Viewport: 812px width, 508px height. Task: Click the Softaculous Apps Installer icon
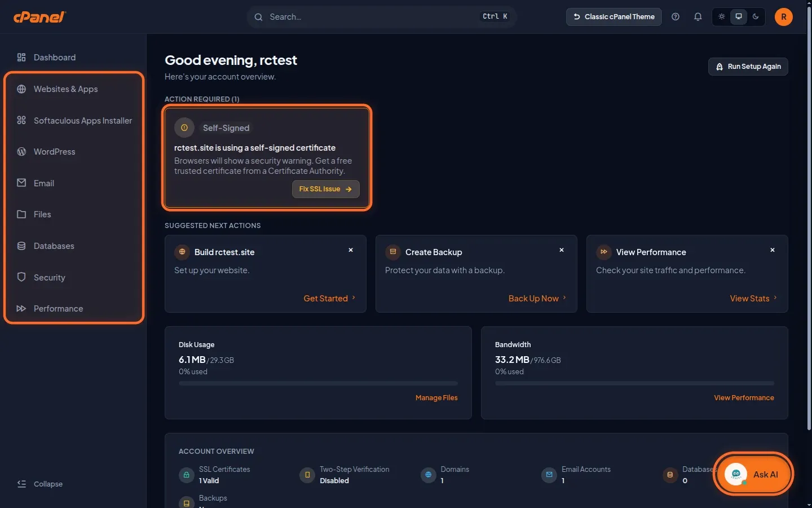click(x=21, y=120)
